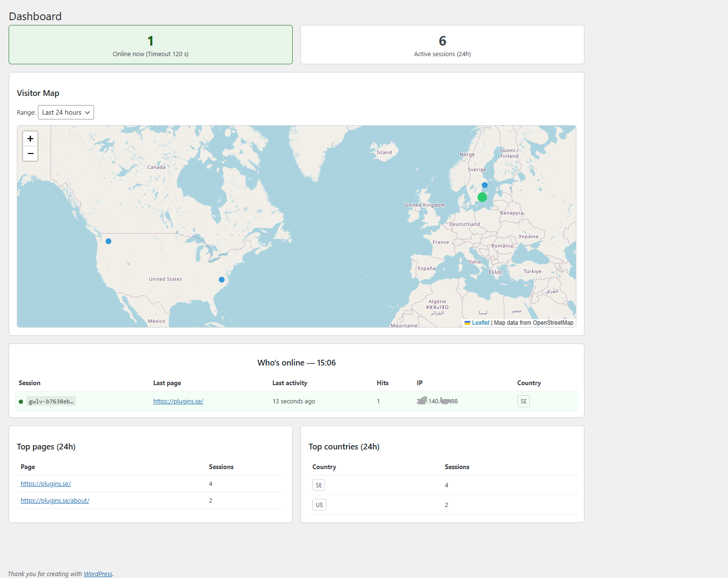Viewport: 728px width, 578px height.
Task: Open the plugins.se link in Who's online row
Action: click(178, 401)
